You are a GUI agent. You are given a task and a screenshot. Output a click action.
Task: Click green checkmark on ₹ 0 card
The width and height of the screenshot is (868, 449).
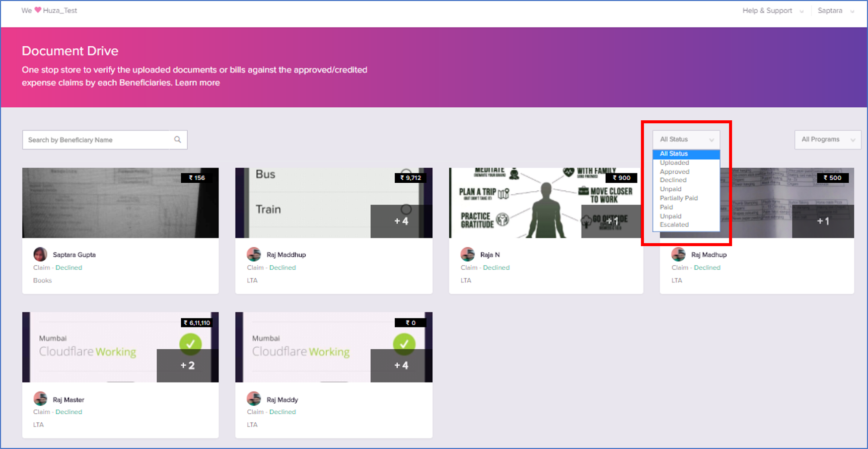[404, 344]
